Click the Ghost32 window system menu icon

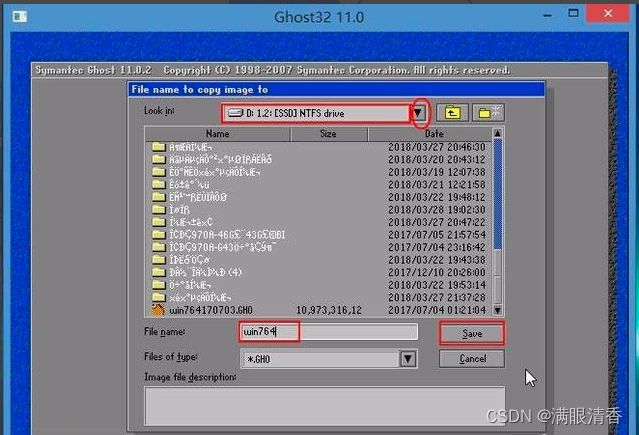pyautogui.click(x=20, y=17)
